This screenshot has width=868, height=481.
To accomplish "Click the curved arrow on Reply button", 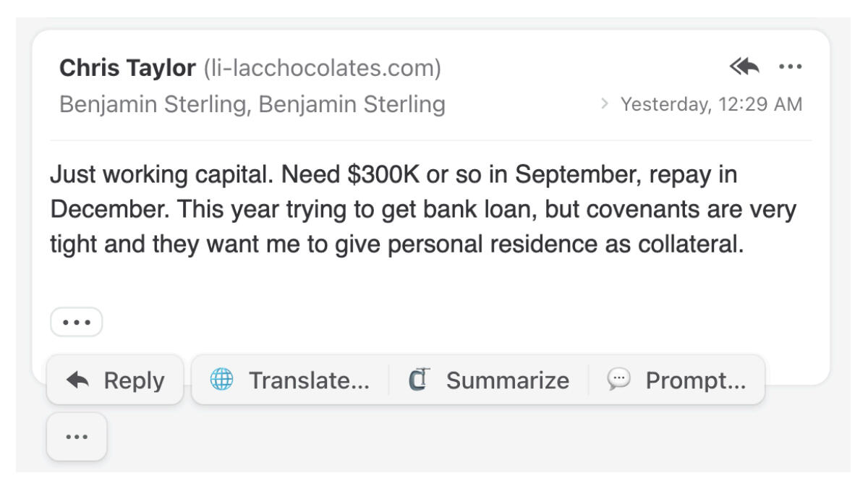I will [78, 380].
